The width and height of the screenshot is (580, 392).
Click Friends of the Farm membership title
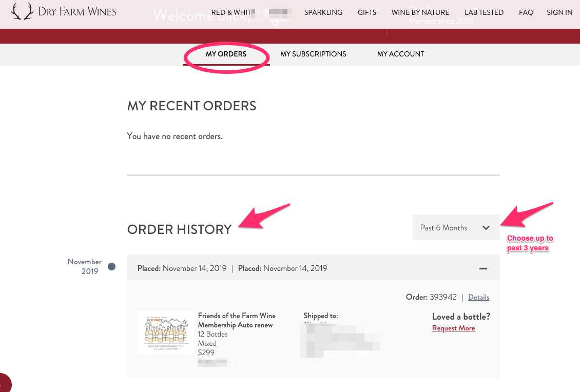(x=237, y=320)
